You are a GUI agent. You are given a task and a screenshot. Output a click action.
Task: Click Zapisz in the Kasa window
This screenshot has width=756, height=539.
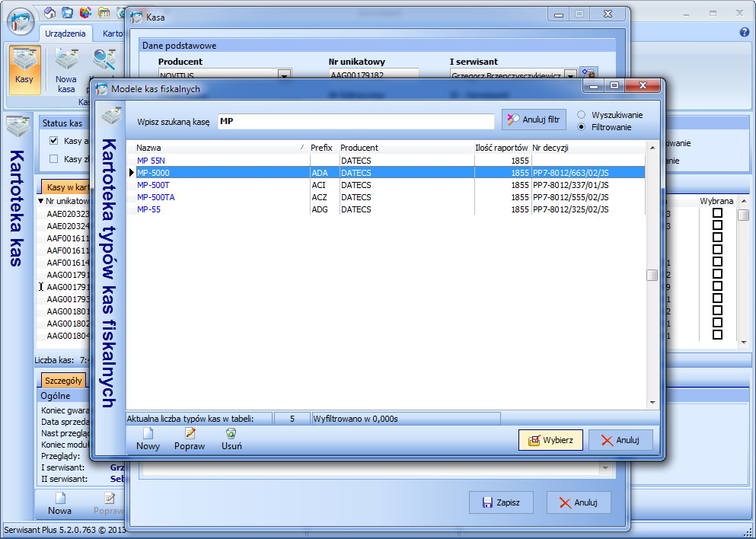click(x=501, y=502)
